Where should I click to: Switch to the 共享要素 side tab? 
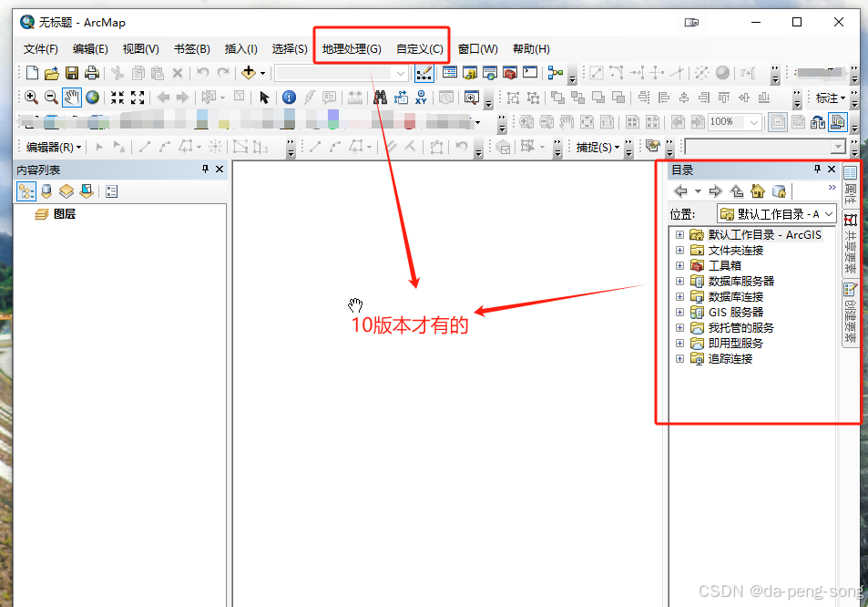coord(851,243)
